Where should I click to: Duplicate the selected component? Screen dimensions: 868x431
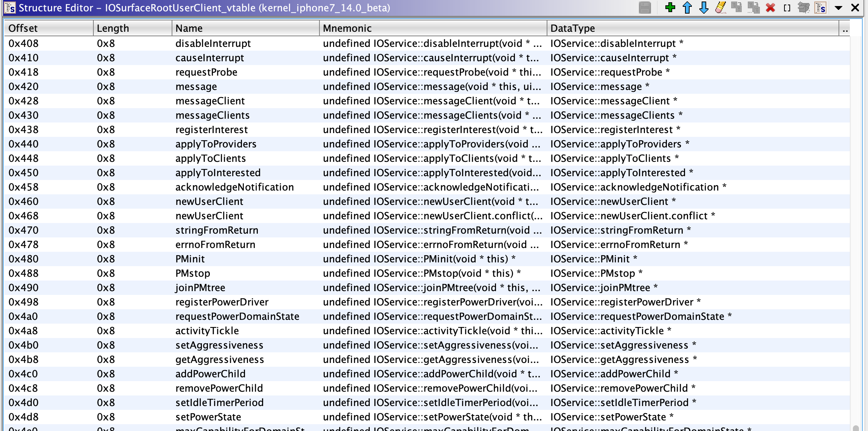pyautogui.click(x=737, y=8)
